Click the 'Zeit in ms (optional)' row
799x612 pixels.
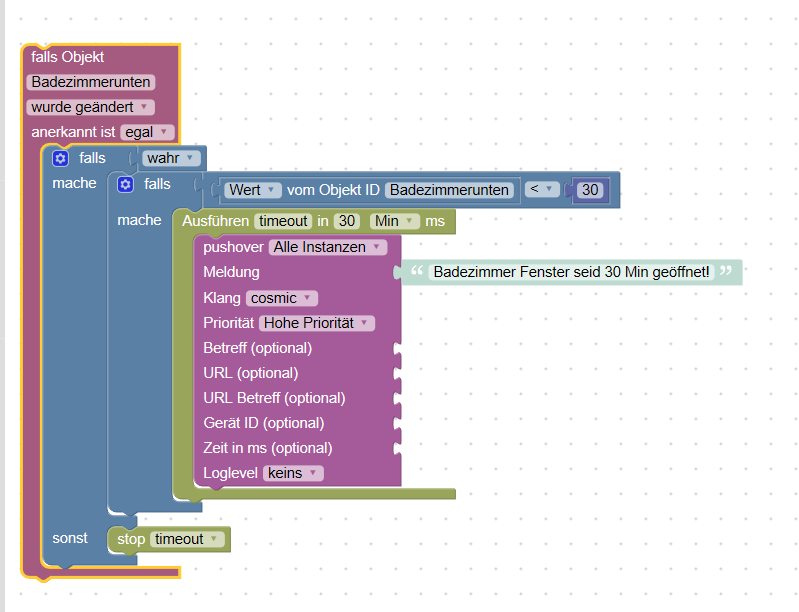pos(298,448)
